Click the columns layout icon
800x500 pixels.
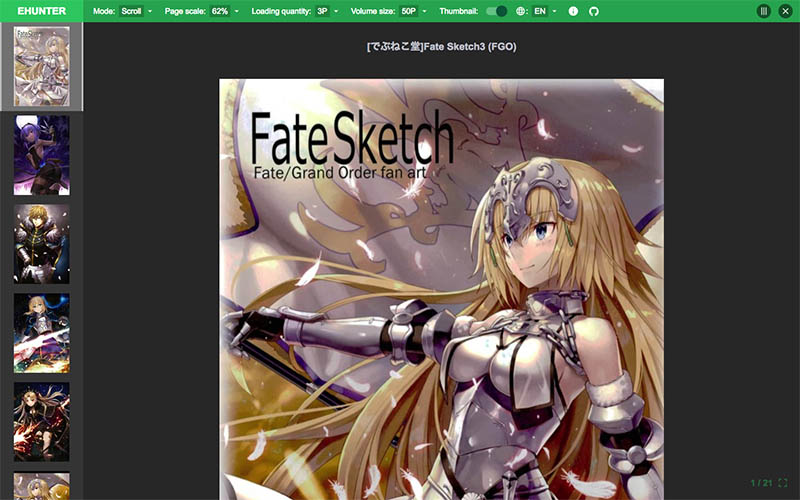pos(764,11)
